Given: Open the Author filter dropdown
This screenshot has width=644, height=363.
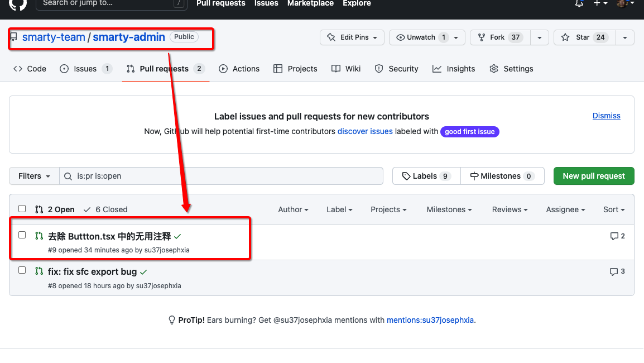Looking at the screenshot, I should (293, 209).
